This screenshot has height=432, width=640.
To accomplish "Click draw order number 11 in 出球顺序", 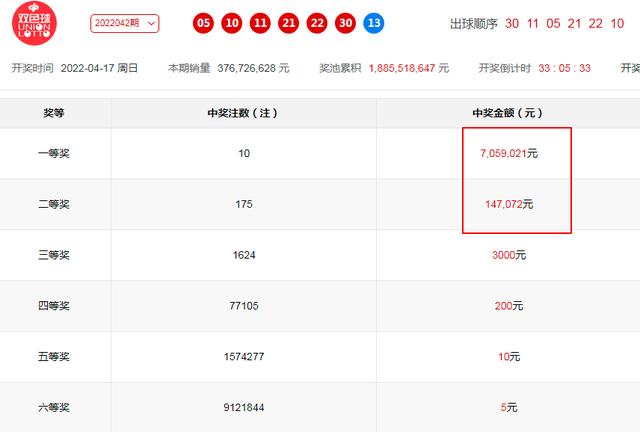I will coord(533,24).
